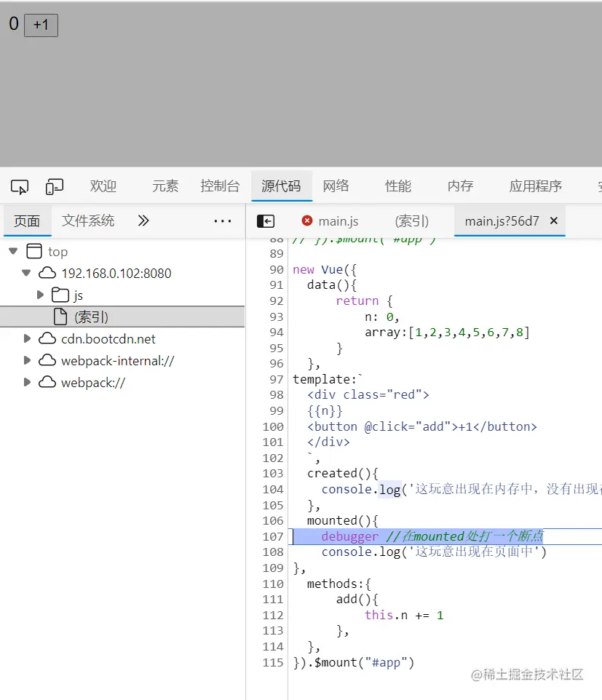Click 'new Vue({' code text
602x700 pixels.
tap(325, 270)
